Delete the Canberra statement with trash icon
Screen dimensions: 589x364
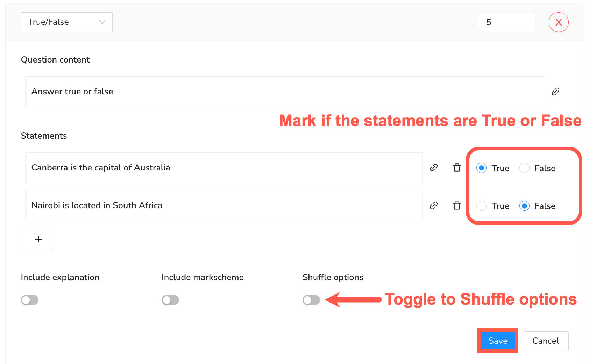click(x=457, y=168)
